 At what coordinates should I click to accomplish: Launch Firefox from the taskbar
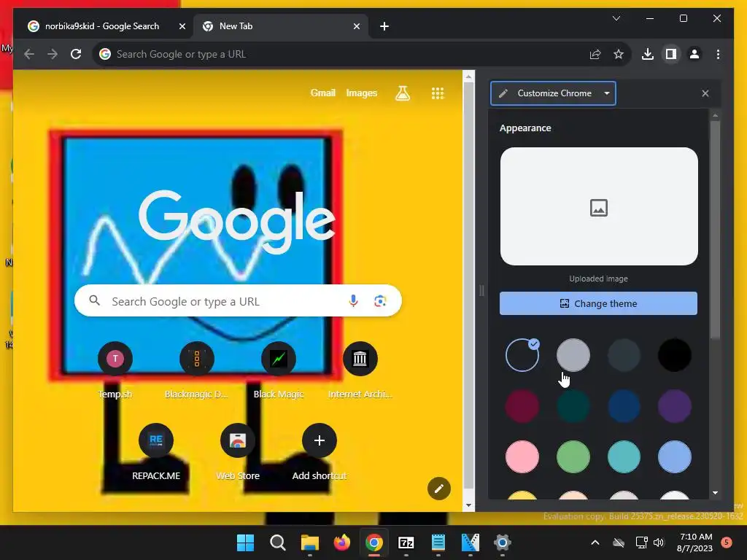point(341,542)
